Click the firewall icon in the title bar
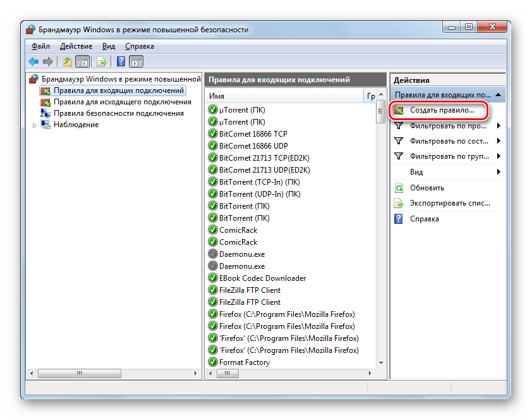Viewport: 532px width, 420px height. pos(30,30)
